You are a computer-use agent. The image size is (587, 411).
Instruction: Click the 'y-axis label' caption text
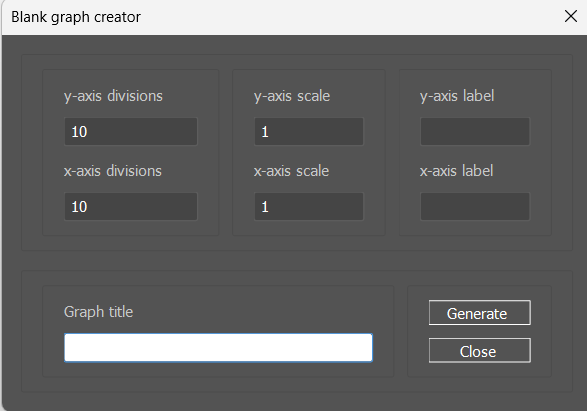(457, 96)
